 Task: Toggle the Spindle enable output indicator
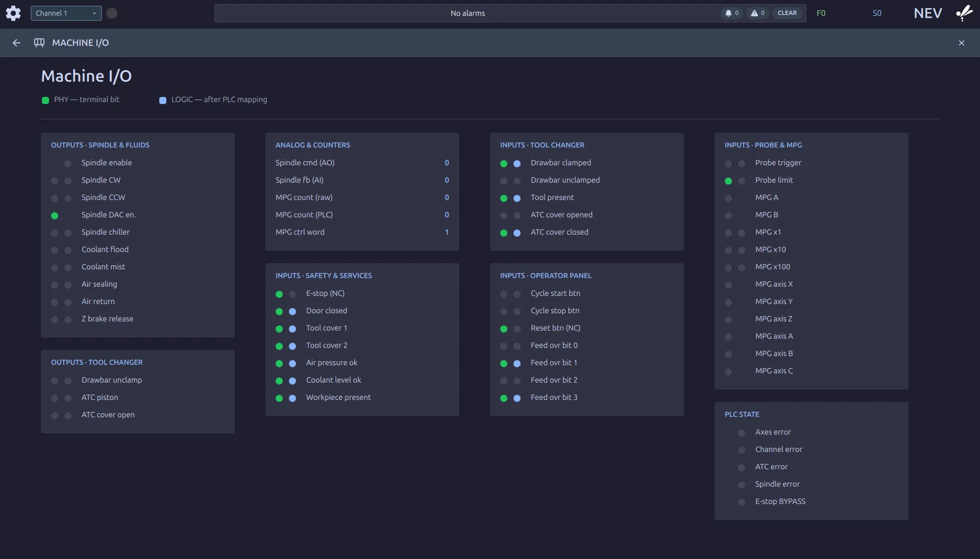pyautogui.click(x=68, y=164)
